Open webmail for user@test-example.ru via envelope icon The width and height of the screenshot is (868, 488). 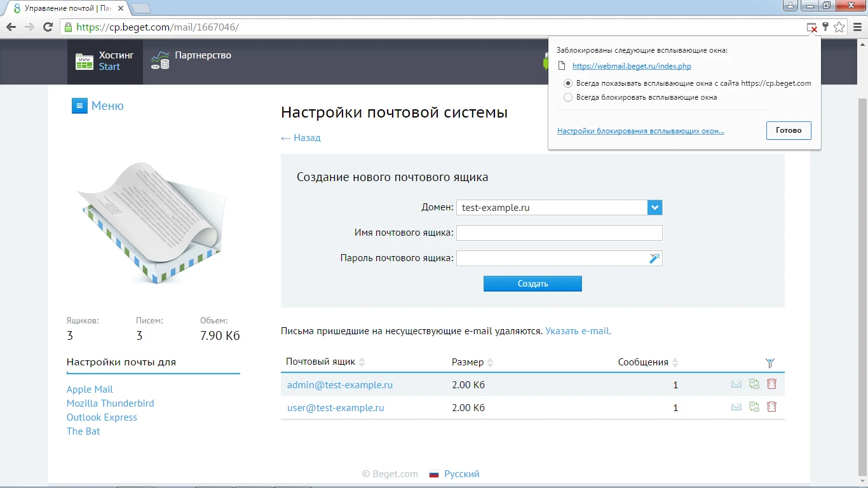coord(736,407)
